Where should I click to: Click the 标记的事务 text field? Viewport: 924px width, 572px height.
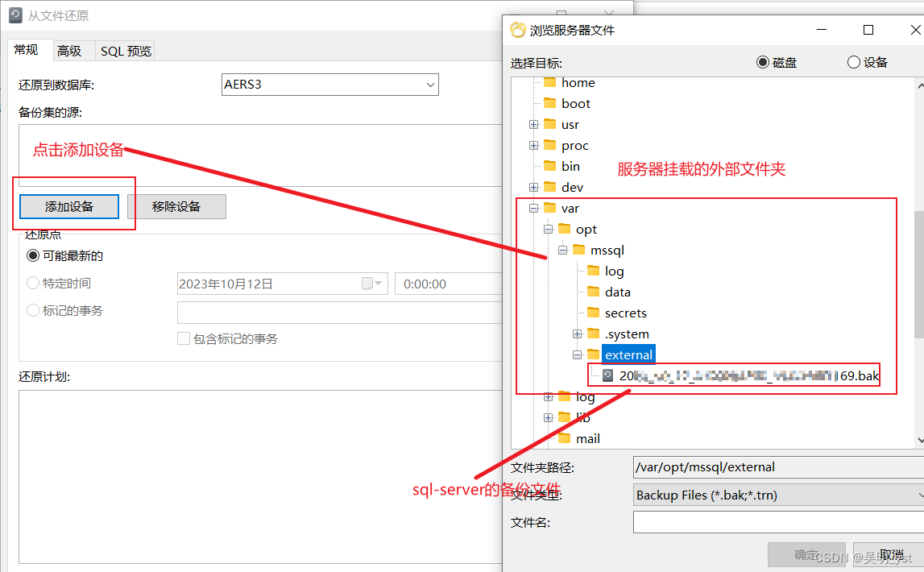[x=340, y=312]
